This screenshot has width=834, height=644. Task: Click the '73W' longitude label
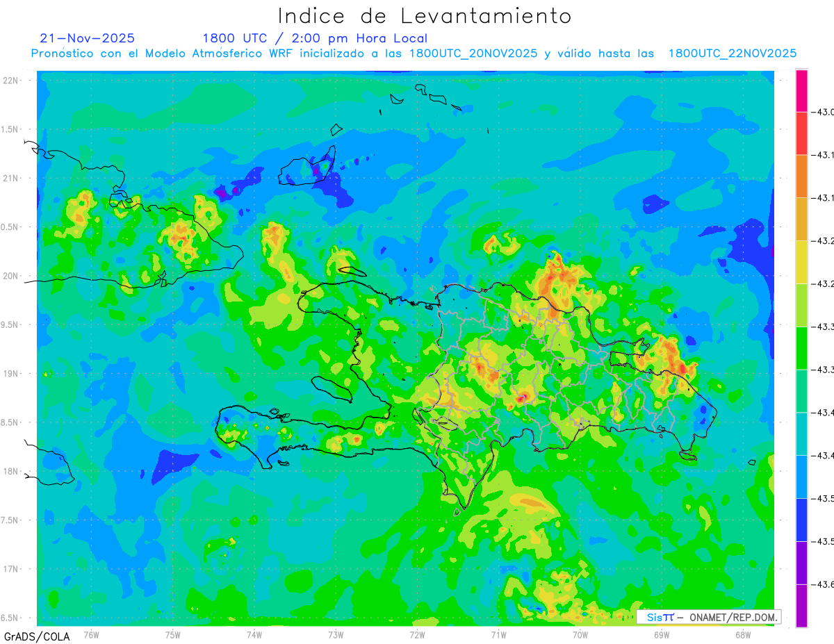pos(336,634)
